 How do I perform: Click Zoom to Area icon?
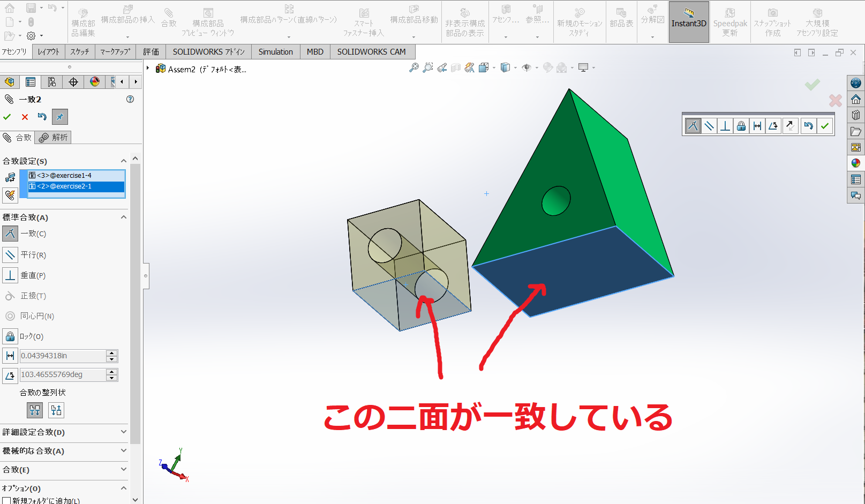point(427,67)
